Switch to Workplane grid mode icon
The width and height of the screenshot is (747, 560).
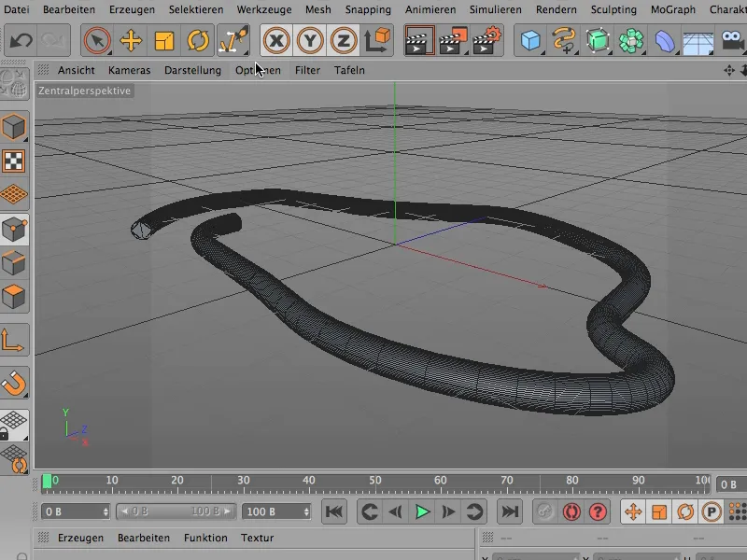pos(14,194)
